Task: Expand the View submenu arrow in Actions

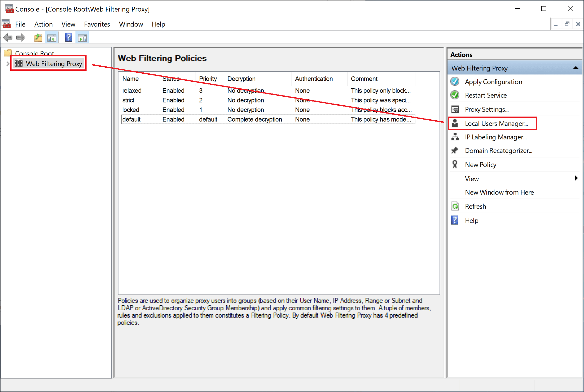Action: point(576,178)
